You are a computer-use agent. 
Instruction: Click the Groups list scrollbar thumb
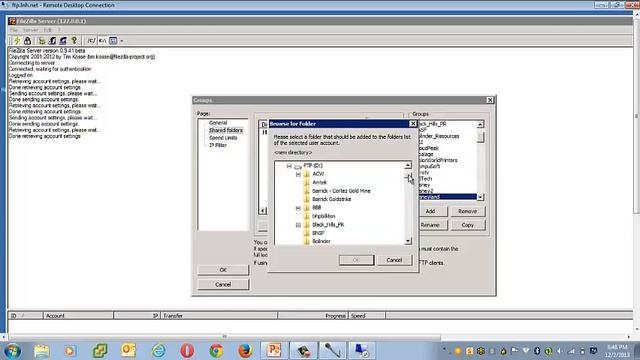click(480, 136)
